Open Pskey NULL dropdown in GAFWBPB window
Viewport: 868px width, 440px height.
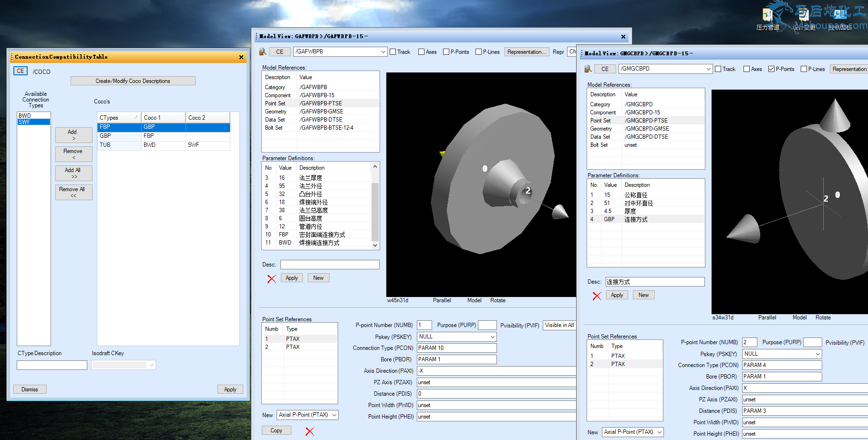493,337
